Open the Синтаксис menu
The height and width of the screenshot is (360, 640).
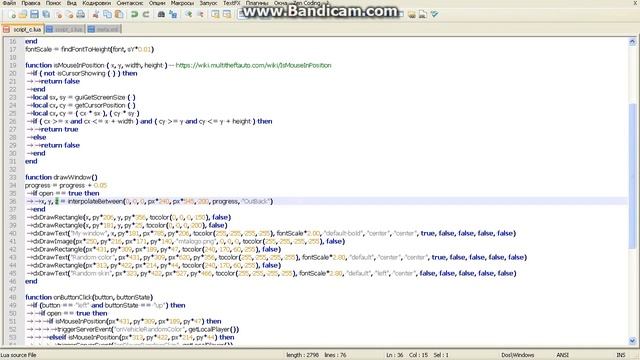point(130,3)
